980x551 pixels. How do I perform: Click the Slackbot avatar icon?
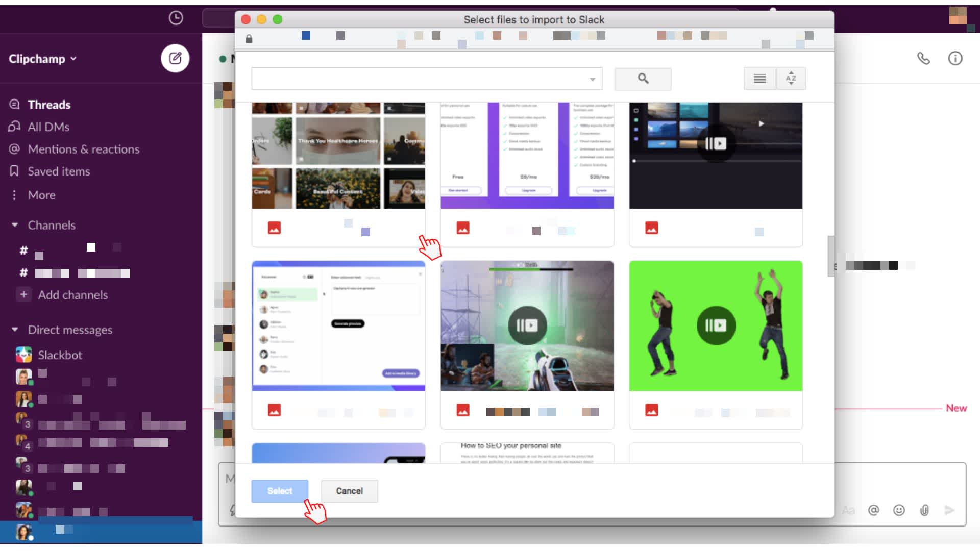23,355
